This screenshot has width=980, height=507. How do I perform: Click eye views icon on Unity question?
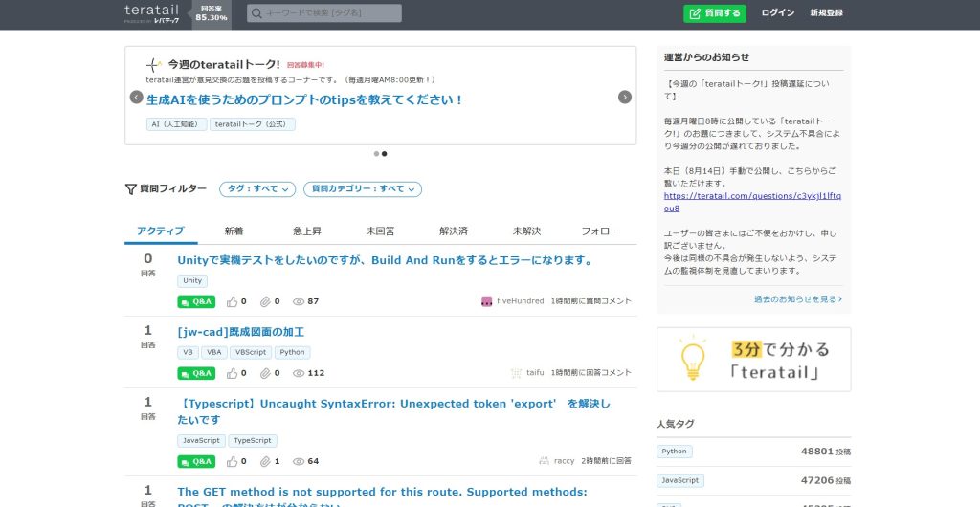tap(299, 301)
